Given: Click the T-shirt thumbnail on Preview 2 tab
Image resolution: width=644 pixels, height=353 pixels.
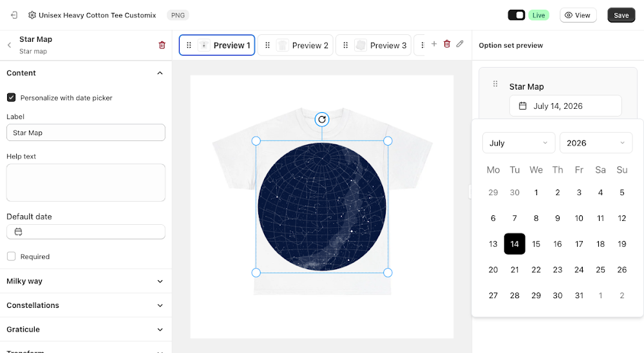Looking at the screenshot, I should click(x=282, y=45).
